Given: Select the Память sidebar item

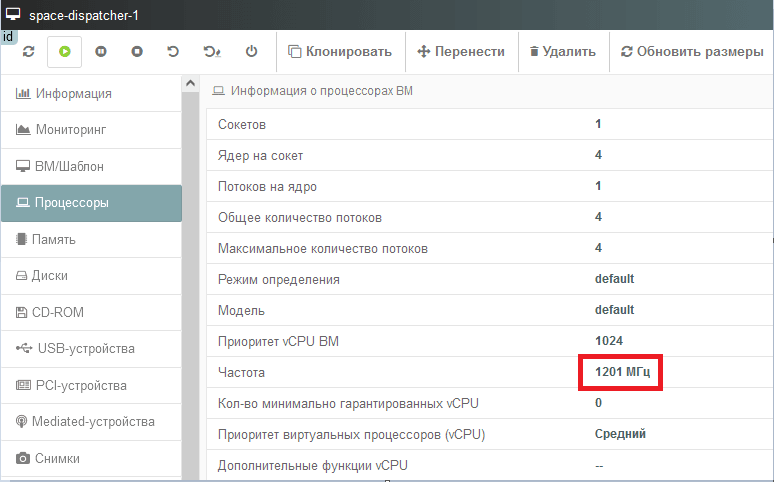Looking at the screenshot, I should [x=55, y=240].
